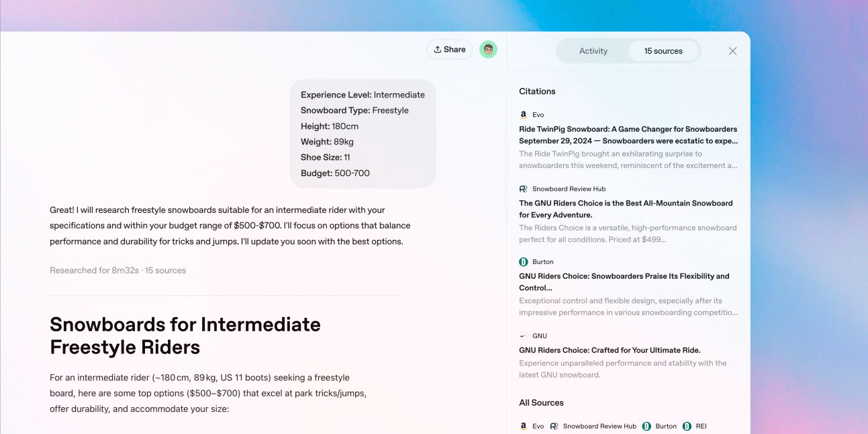868x434 pixels.
Task: Open the user profile avatar
Action: tap(488, 49)
